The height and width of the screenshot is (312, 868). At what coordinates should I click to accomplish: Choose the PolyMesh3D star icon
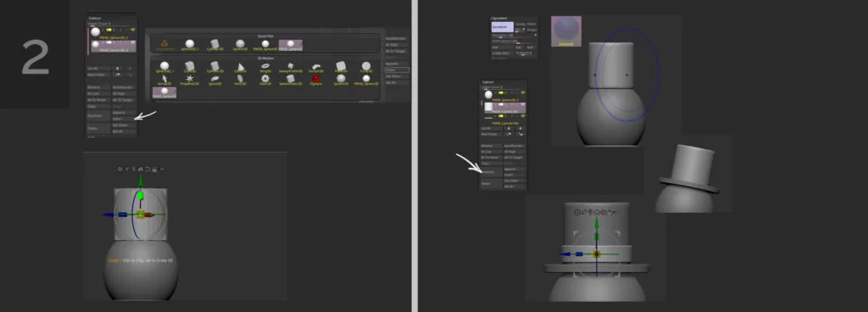(190, 81)
